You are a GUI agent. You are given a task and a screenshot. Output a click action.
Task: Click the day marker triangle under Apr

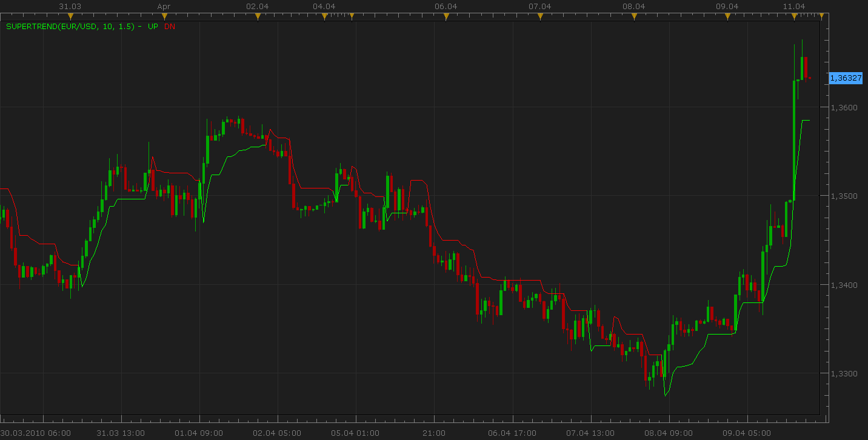tap(164, 16)
